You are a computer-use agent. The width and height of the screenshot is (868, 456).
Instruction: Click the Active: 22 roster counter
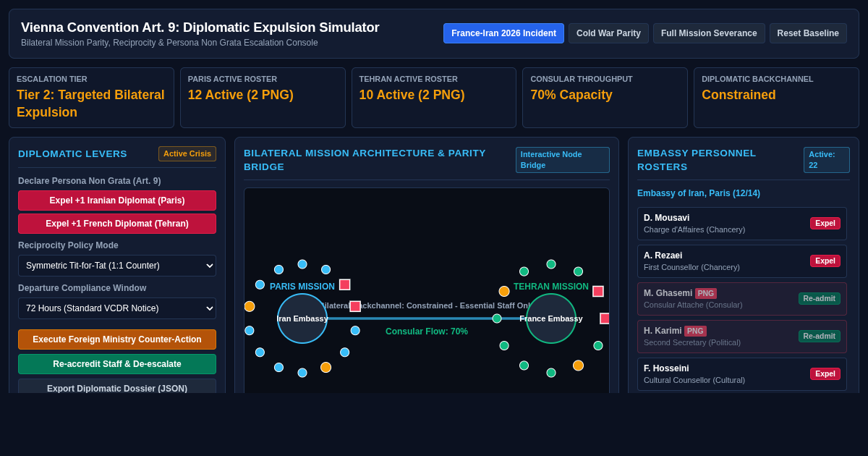tap(827, 160)
